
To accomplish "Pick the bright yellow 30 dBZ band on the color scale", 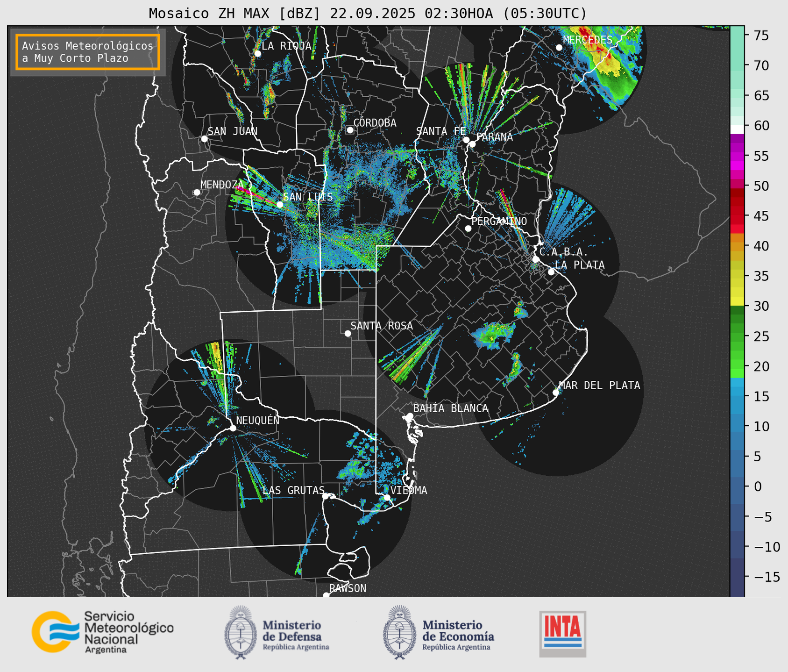I will pos(737,301).
